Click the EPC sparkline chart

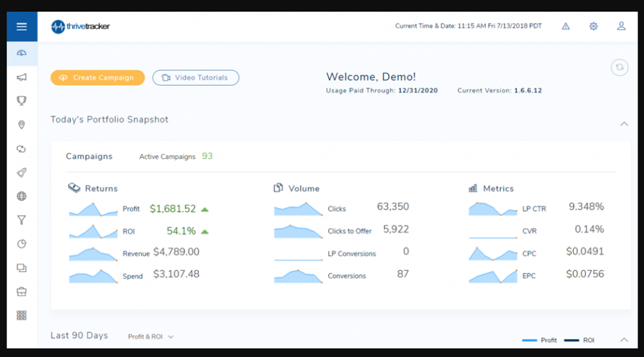point(493,276)
